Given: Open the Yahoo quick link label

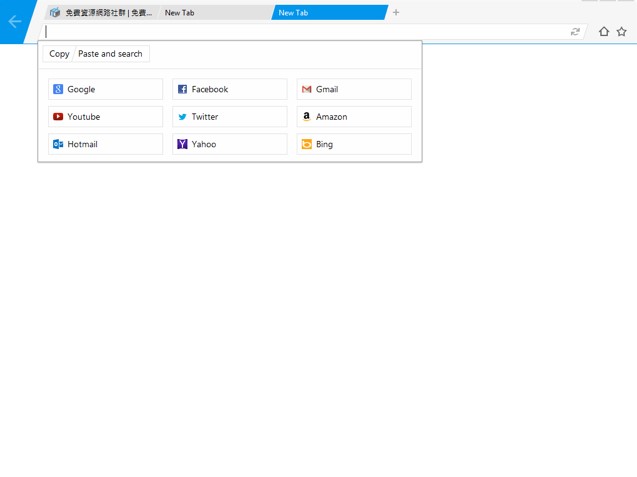Looking at the screenshot, I should click(204, 144).
